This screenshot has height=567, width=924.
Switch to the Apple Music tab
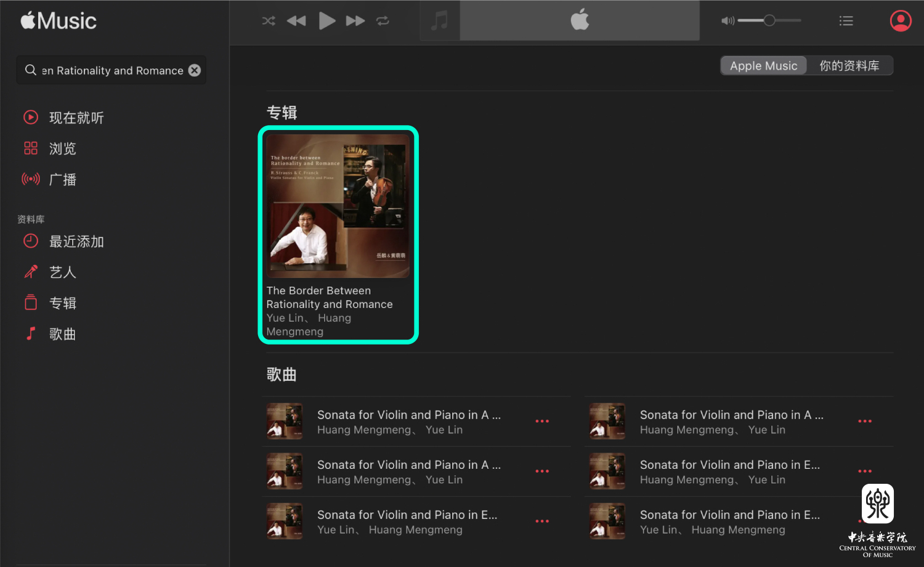click(763, 66)
